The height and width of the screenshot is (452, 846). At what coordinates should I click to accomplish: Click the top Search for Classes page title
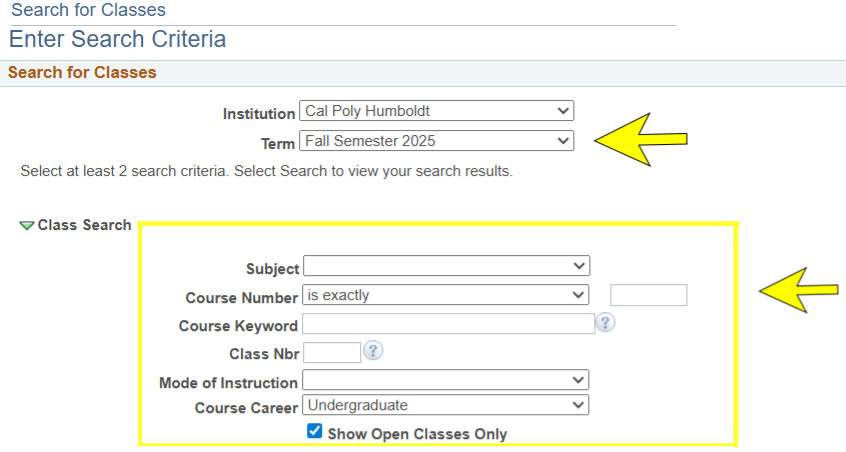[x=88, y=11]
